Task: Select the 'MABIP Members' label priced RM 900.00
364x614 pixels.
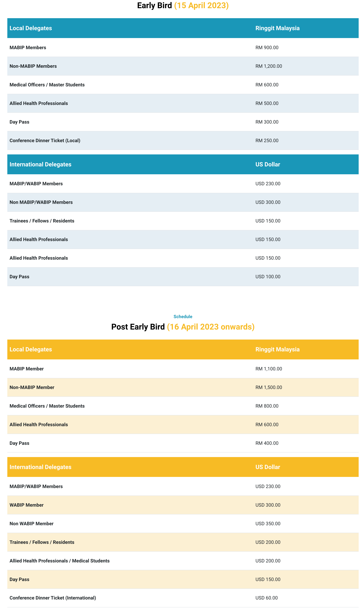Action: coord(28,47)
